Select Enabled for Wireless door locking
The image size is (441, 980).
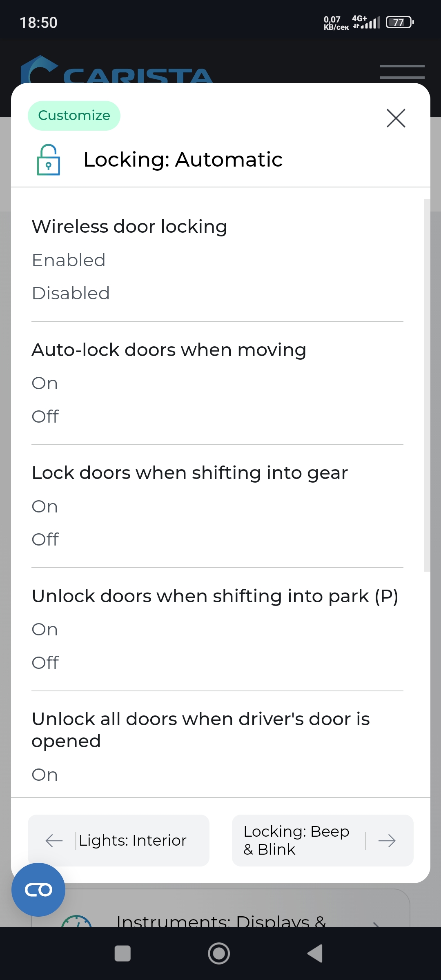click(69, 261)
